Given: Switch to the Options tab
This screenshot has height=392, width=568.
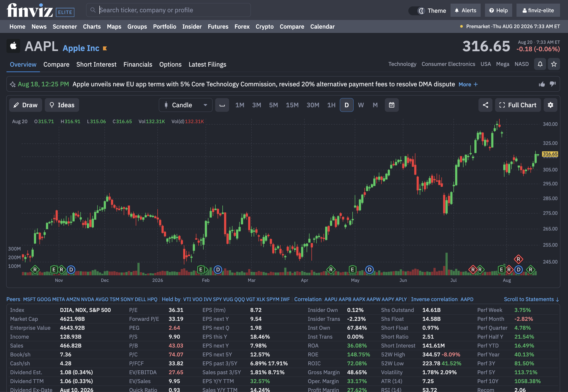Looking at the screenshot, I should [x=170, y=64].
